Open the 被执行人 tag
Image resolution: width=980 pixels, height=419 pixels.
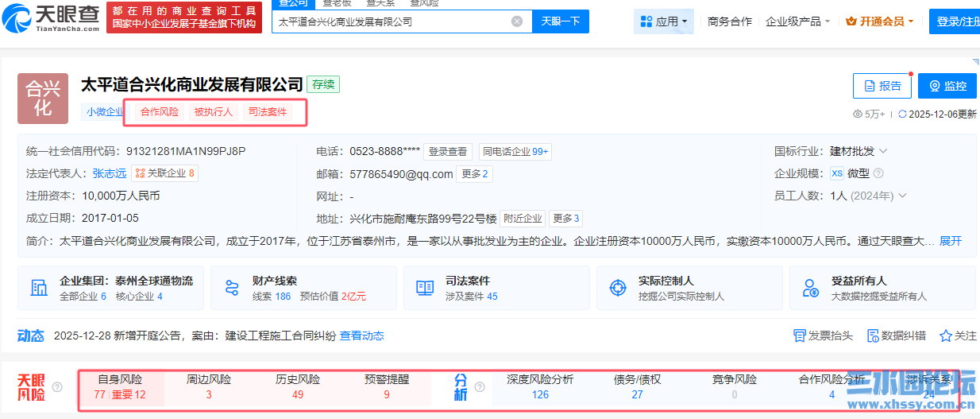(x=214, y=112)
